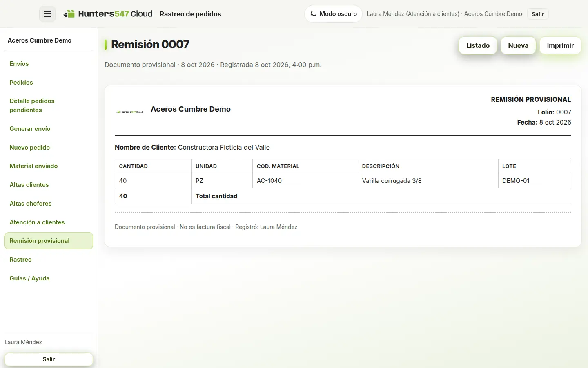Click Constructora Ficticia del Valle client name
The height and width of the screenshot is (368, 588).
click(x=224, y=147)
